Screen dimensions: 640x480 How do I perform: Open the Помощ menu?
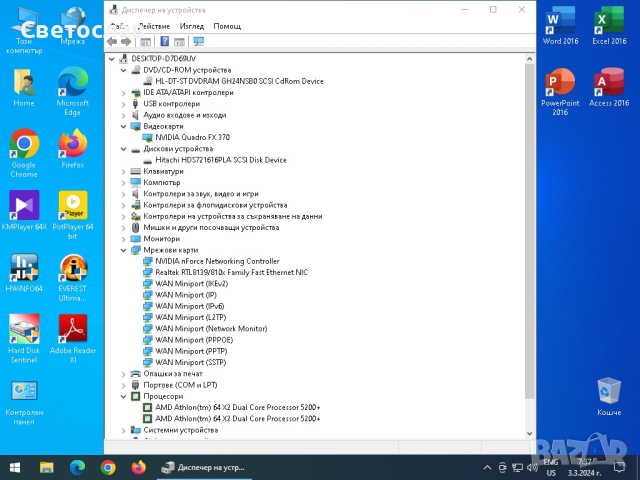pyautogui.click(x=227, y=26)
